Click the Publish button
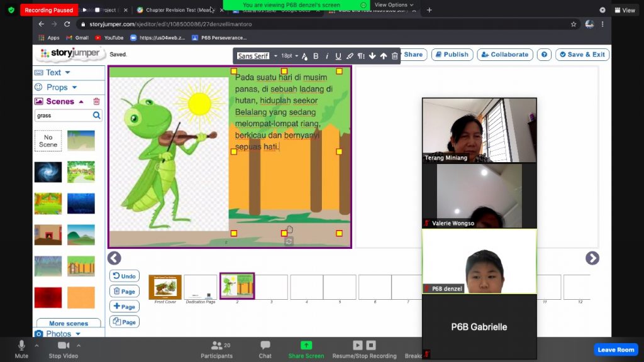The height and width of the screenshot is (362, 644). [x=450, y=55]
